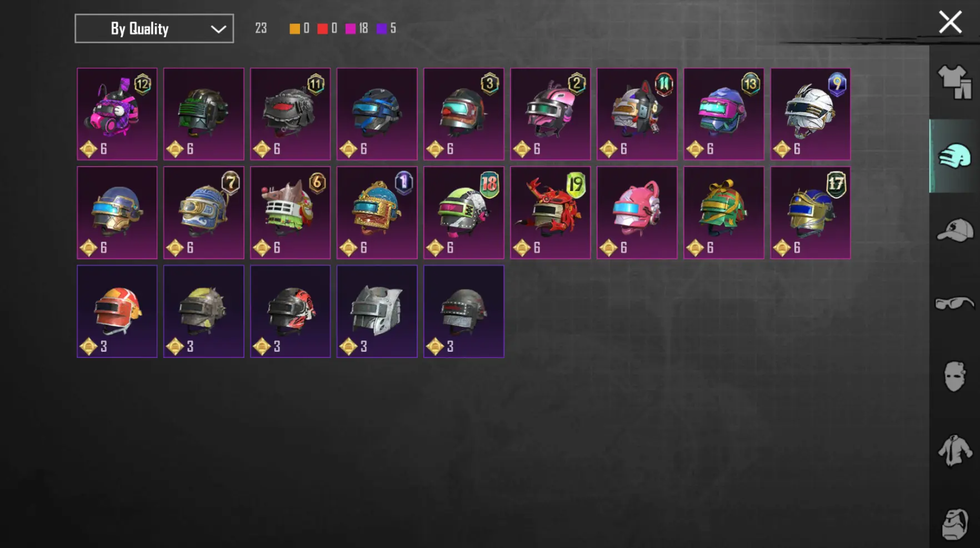The width and height of the screenshot is (980, 548).
Task: Select the white mummy helmet numbered 9
Action: pos(810,114)
